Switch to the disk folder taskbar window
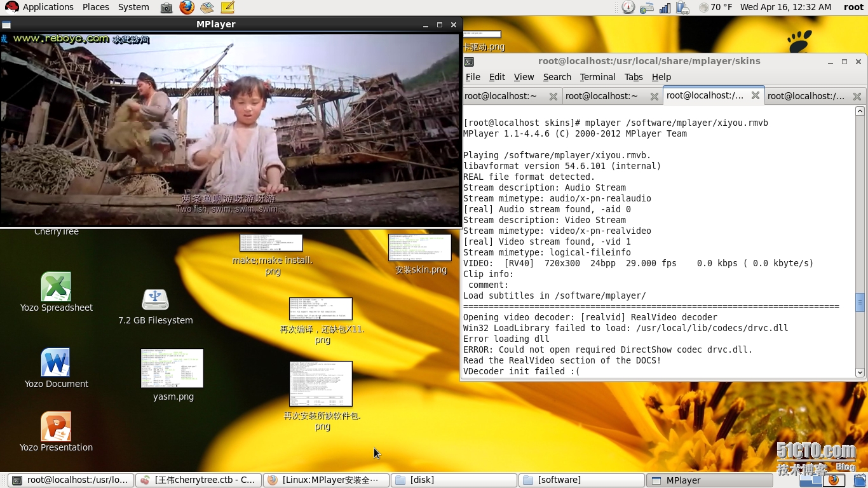868x488 pixels. coord(454,480)
